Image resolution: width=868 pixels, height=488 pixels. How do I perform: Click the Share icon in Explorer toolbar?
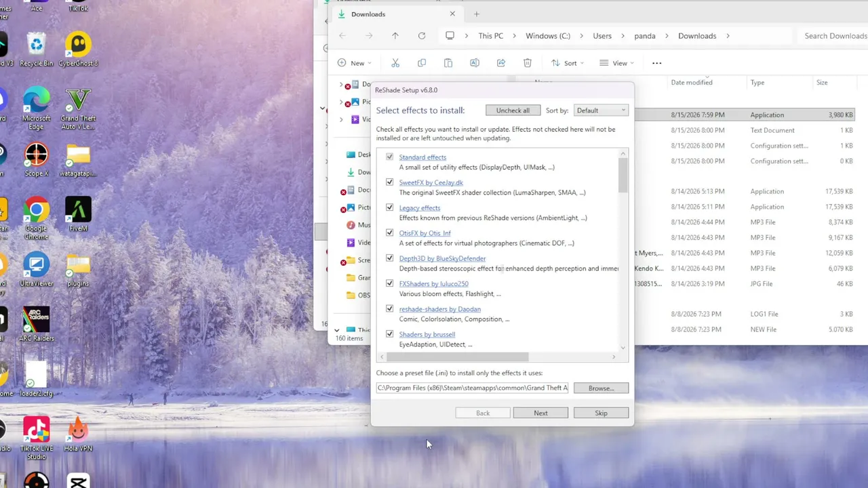(501, 63)
